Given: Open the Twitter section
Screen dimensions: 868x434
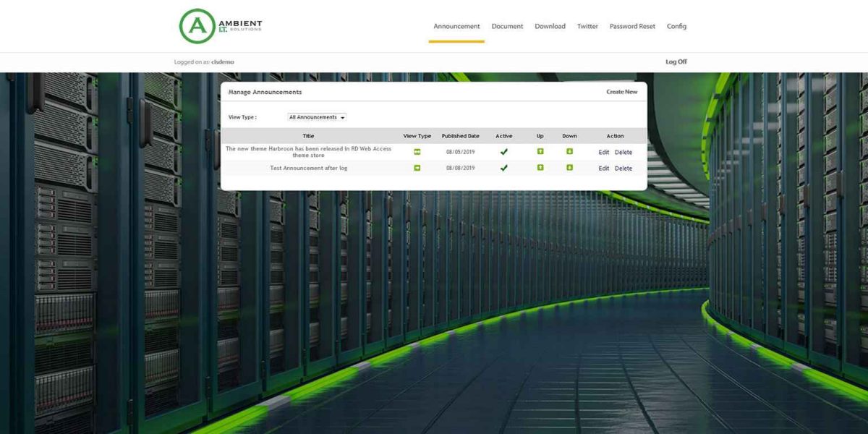Looking at the screenshot, I should pyautogui.click(x=587, y=26).
